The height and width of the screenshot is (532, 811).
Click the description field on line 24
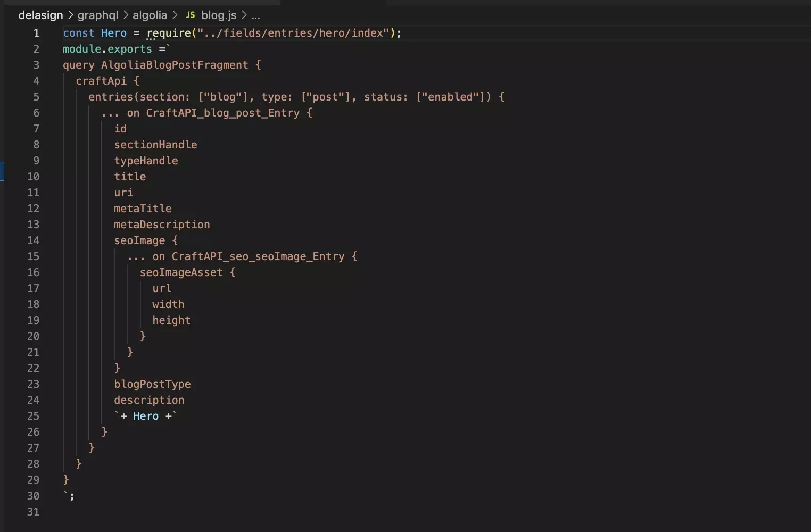(x=149, y=400)
